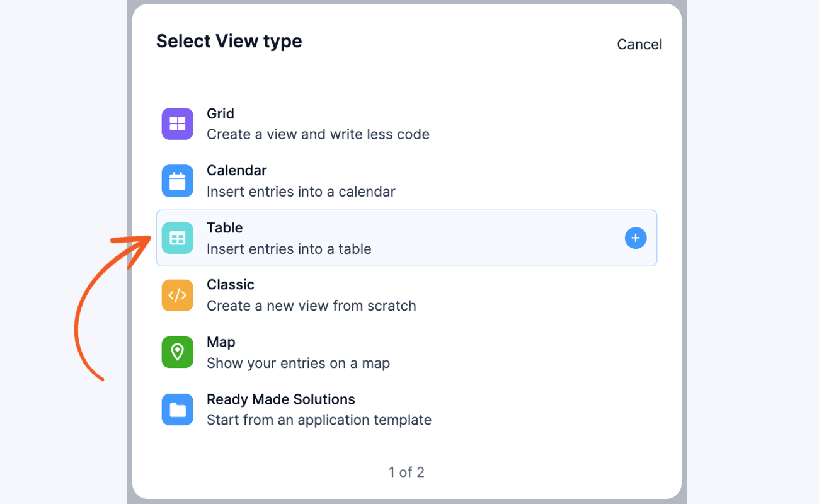Viewport: 819px width, 504px height.
Task: Click the Classic view description text
Action: 311,306
